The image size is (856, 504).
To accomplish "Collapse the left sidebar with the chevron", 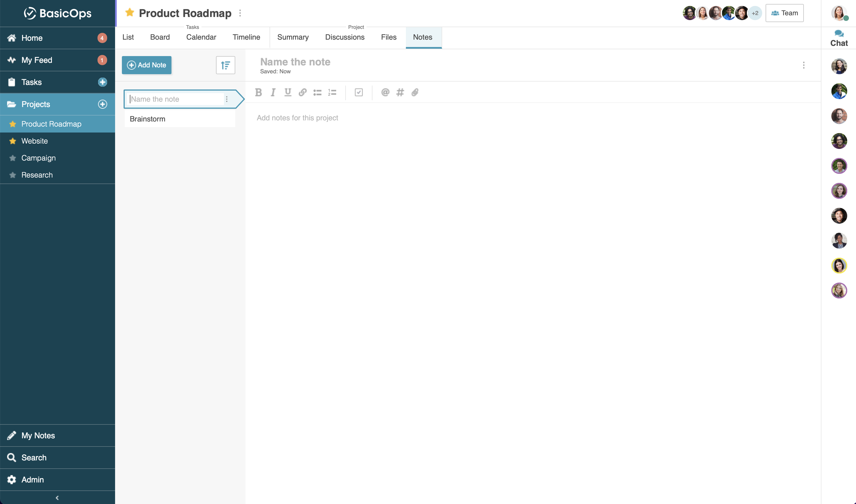I will tap(57, 497).
